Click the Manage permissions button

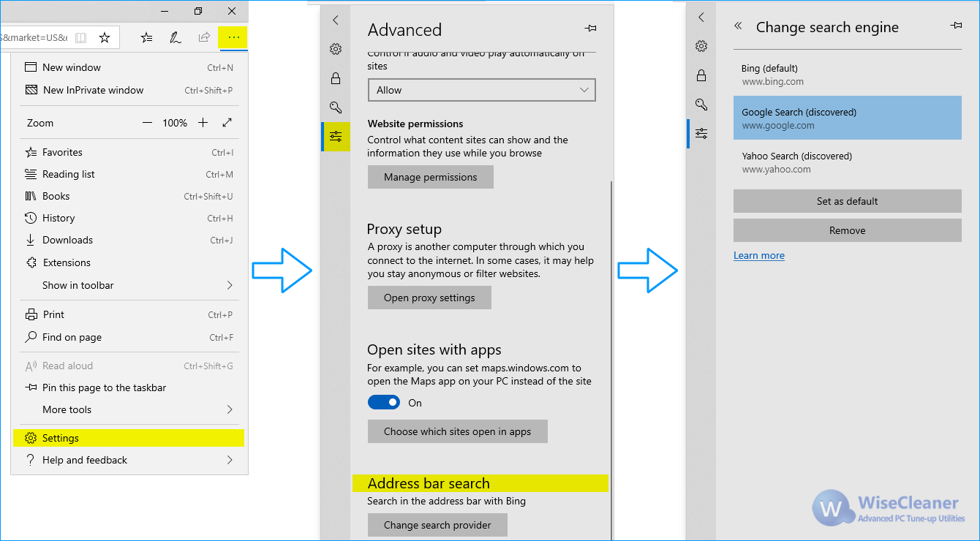click(x=431, y=177)
